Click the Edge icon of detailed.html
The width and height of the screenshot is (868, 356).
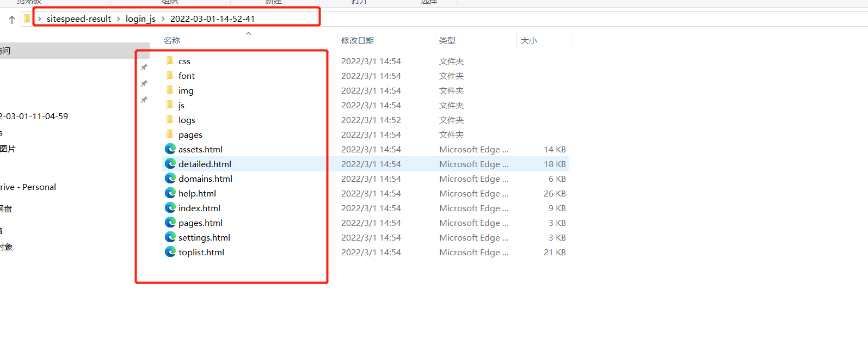click(x=170, y=163)
